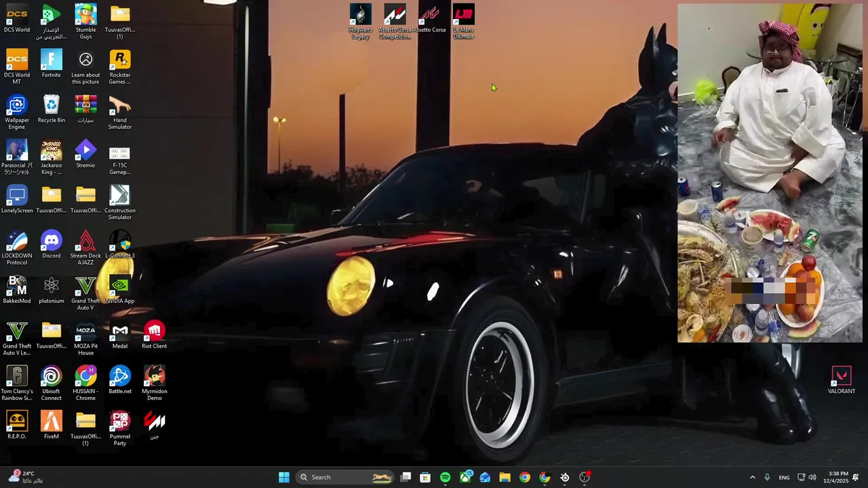This screenshot has width=868, height=488.
Task: Open Spotify from the taskbar
Action: [x=445, y=477]
